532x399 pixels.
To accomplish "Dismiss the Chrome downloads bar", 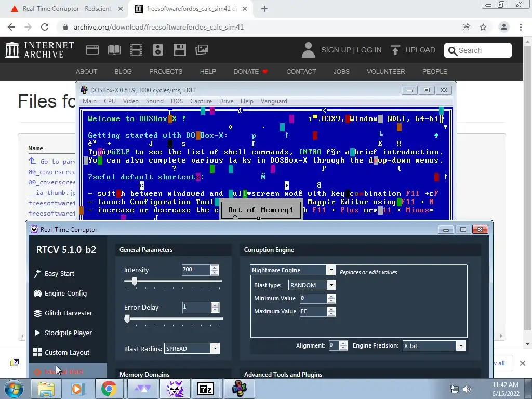I will pyautogui.click(x=523, y=363).
